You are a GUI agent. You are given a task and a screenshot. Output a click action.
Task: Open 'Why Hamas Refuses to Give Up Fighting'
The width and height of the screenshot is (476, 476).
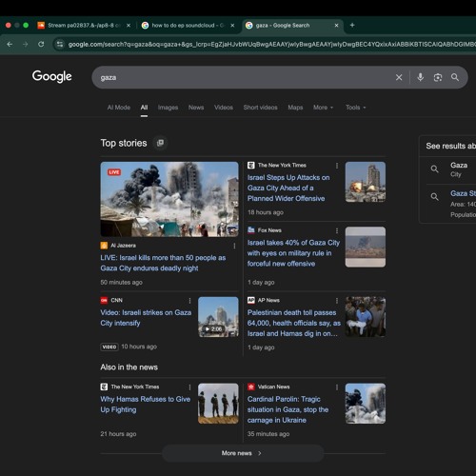coord(146,405)
